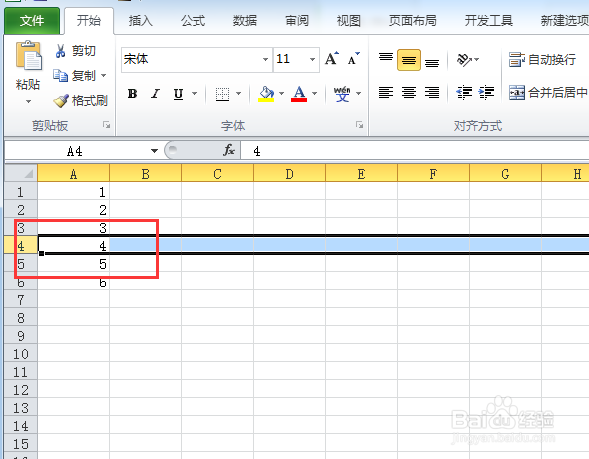Switch to the 开发工具 Developer tab
The image size is (589, 459).
tap(488, 21)
